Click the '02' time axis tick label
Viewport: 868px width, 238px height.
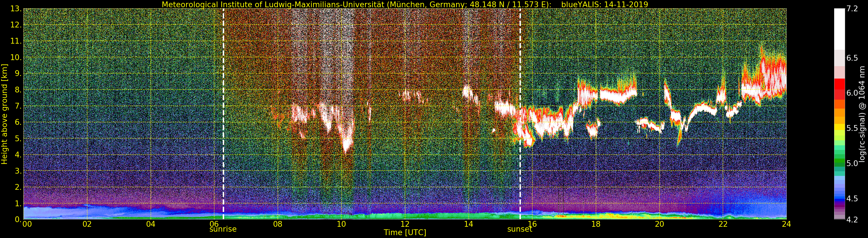click(x=87, y=224)
